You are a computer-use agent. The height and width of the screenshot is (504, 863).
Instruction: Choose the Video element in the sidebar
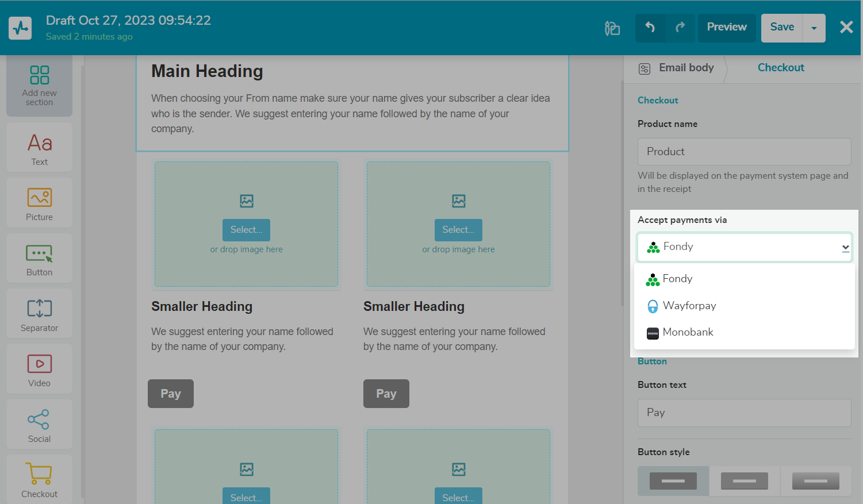pyautogui.click(x=40, y=369)
